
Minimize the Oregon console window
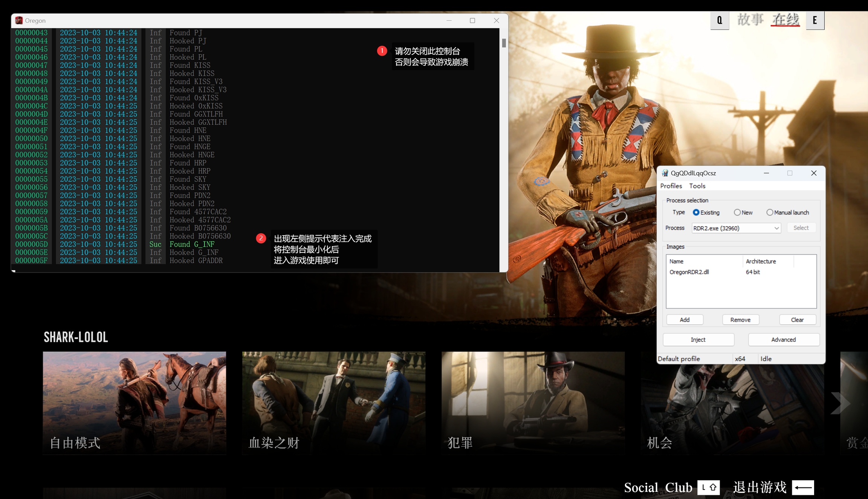(x=449, y=20)
